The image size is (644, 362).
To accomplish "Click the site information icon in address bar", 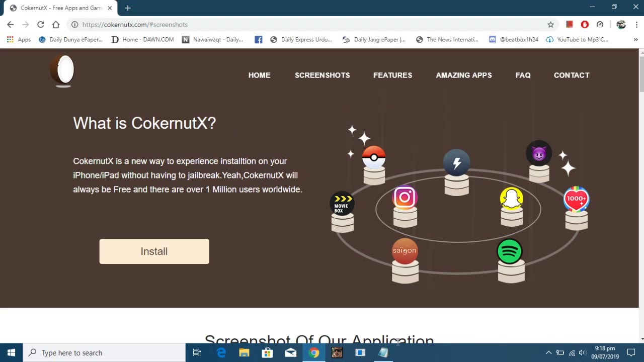I will click(74, 24).
